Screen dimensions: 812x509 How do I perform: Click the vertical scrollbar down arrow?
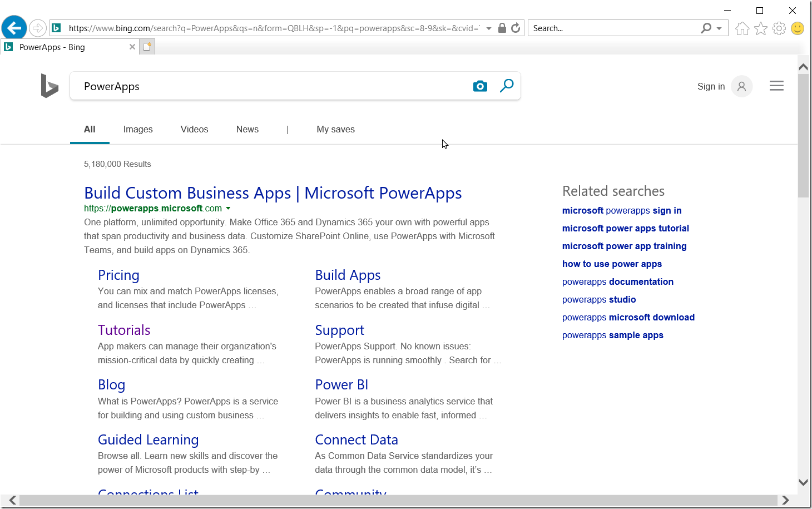tap(803, 482)
